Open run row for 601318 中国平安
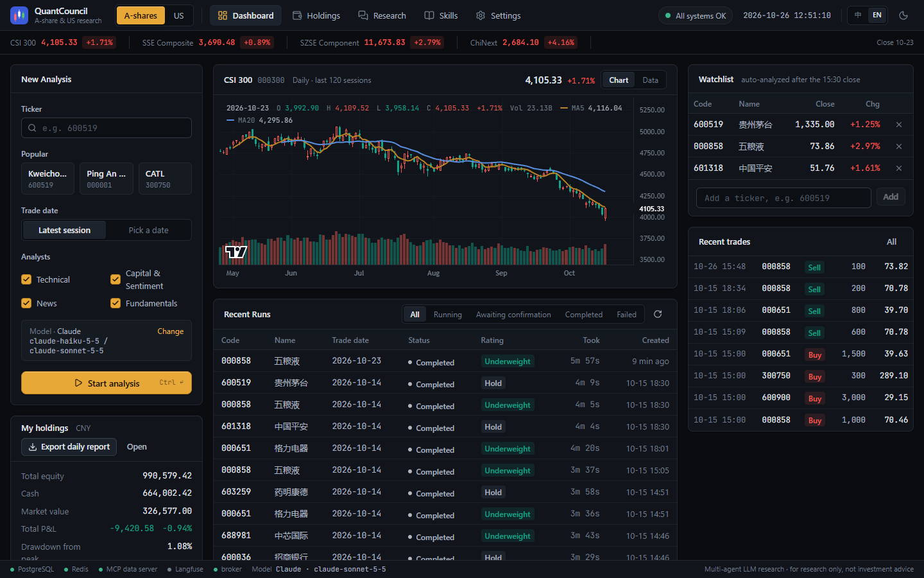 pyautogui.click(x=445, y=426)
